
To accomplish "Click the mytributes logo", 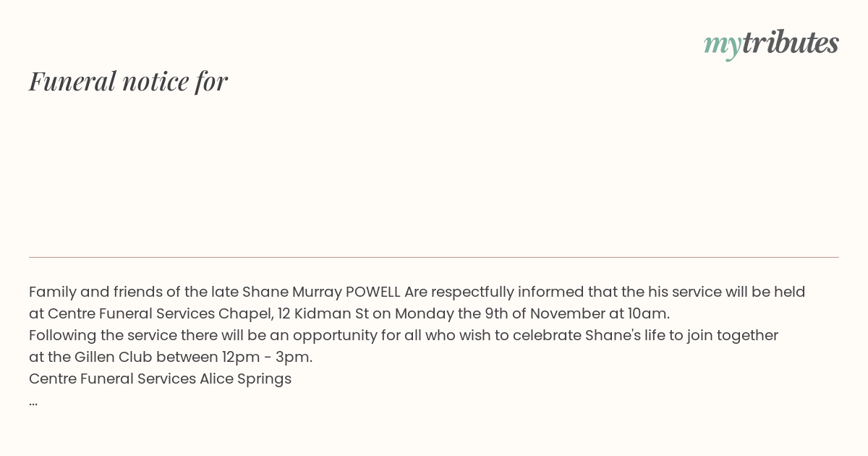I will (x=771, y=44).
